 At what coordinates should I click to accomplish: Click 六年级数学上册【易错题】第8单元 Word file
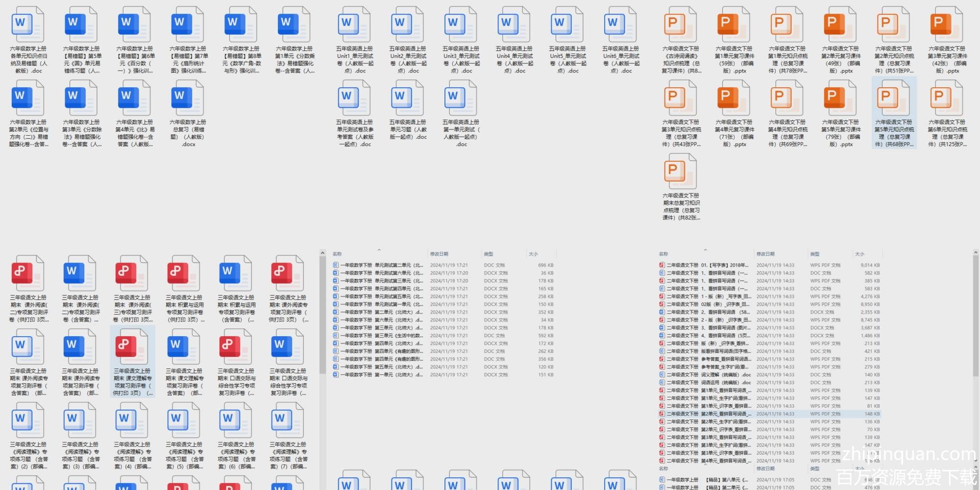coord(241,25)
